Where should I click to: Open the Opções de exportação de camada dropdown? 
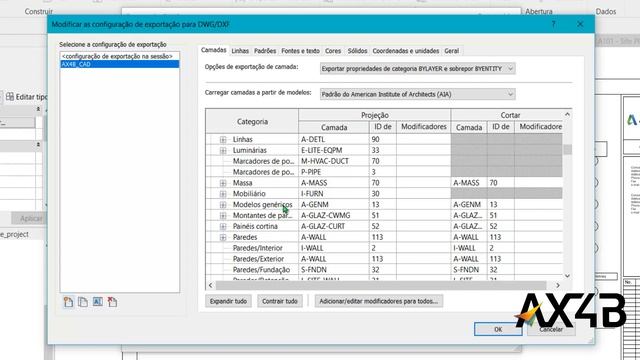417,69
